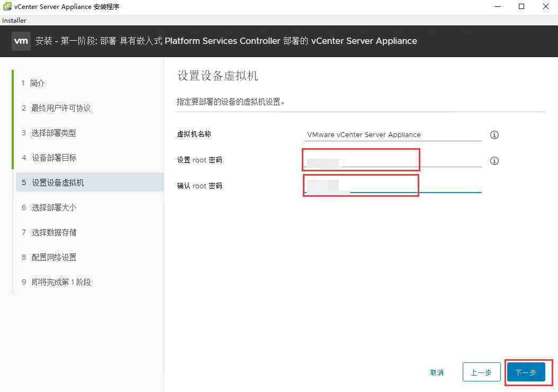The image size is (558, 392).
Task: Open step 4 设备部署目标
Action: [53, 158]
